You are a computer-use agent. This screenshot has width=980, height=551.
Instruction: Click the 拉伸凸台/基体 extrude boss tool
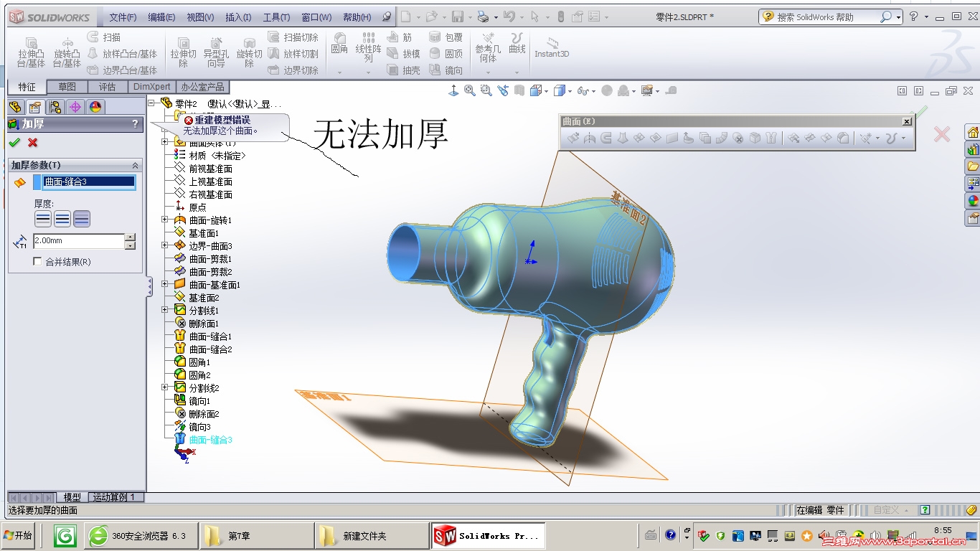[32, 53]
